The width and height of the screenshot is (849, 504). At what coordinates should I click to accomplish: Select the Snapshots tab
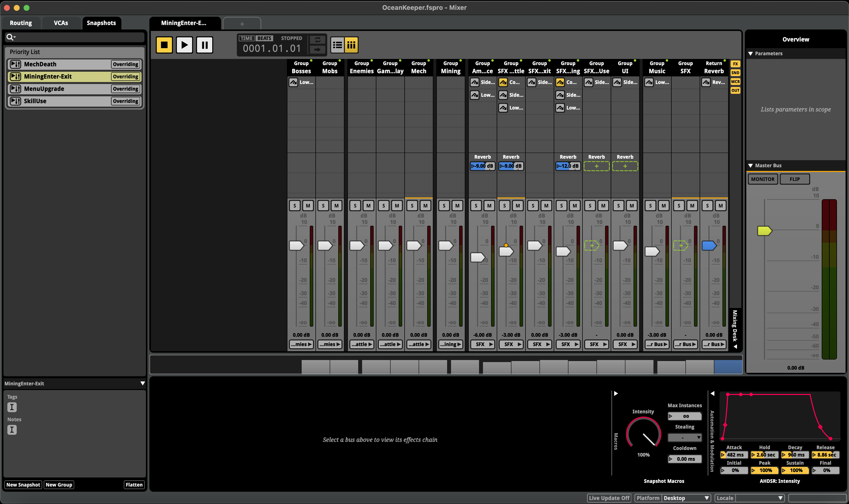click(x=101, y=23)
